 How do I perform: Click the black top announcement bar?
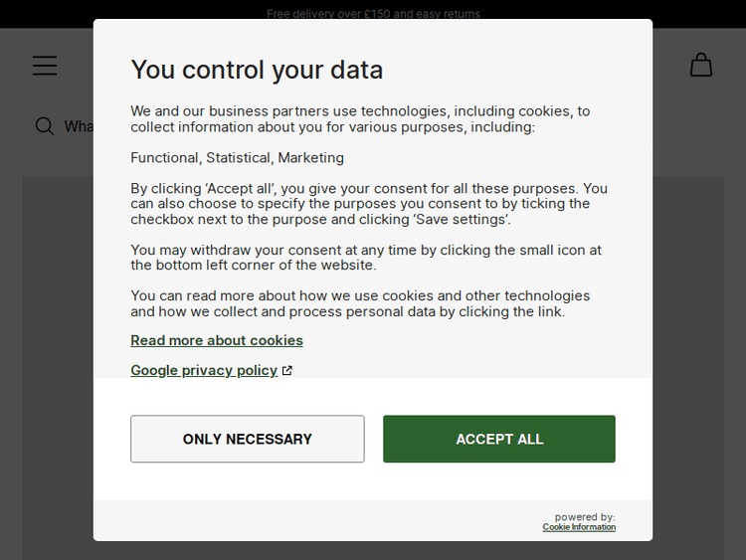coord(647,14)
